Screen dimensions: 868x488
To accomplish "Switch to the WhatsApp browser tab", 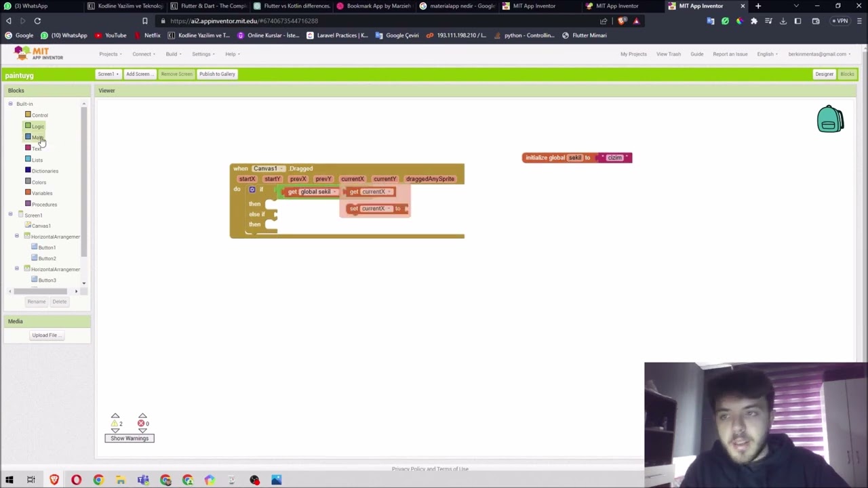I will tap(41, 6).
